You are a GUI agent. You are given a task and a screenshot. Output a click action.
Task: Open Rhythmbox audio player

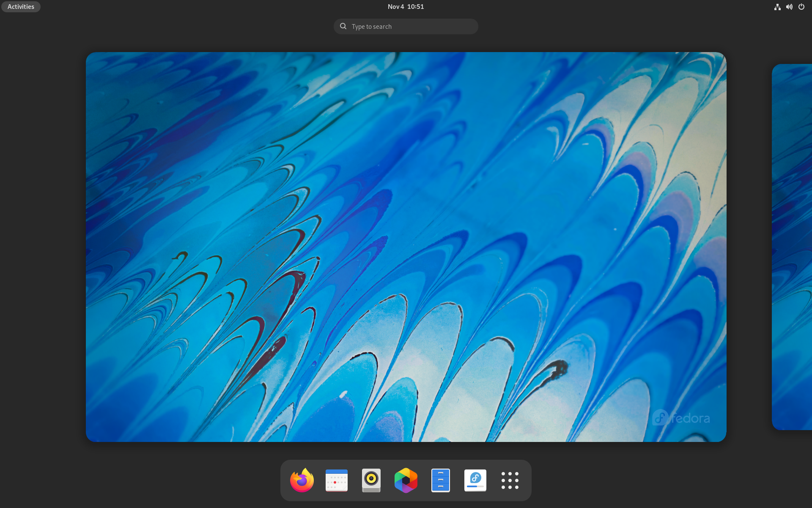point(370,480)
